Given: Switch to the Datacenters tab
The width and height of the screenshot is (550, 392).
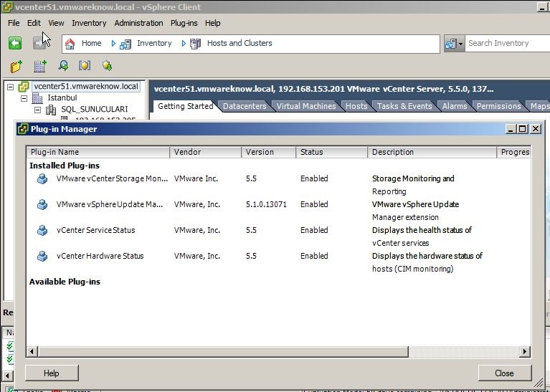Looking at the screenshot, I should point(245,106).
